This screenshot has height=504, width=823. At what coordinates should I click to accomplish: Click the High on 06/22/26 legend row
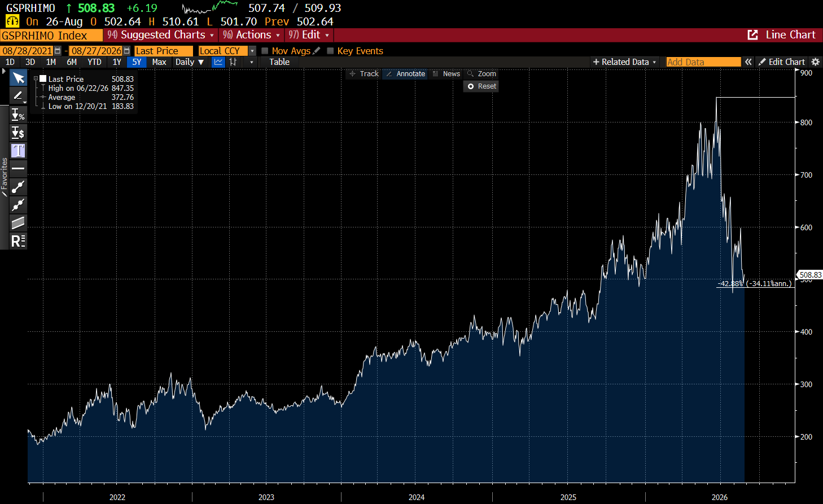click(90, 88)
